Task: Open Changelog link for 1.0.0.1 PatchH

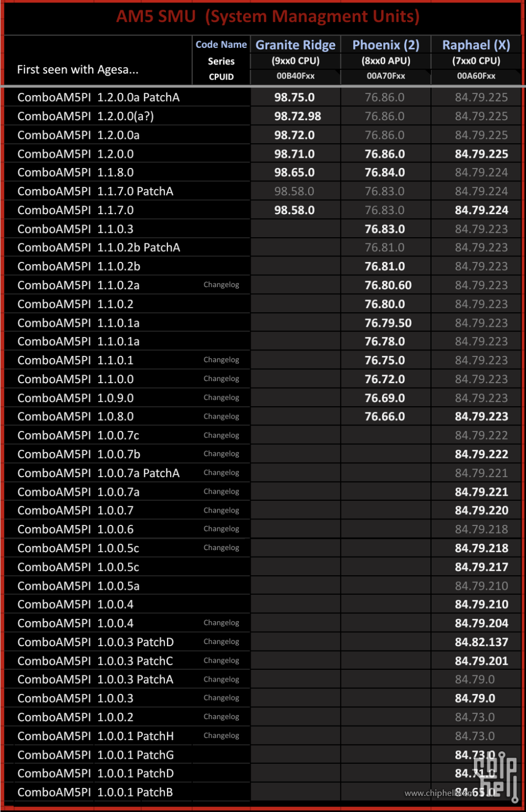Action: (x=221, y=736)
